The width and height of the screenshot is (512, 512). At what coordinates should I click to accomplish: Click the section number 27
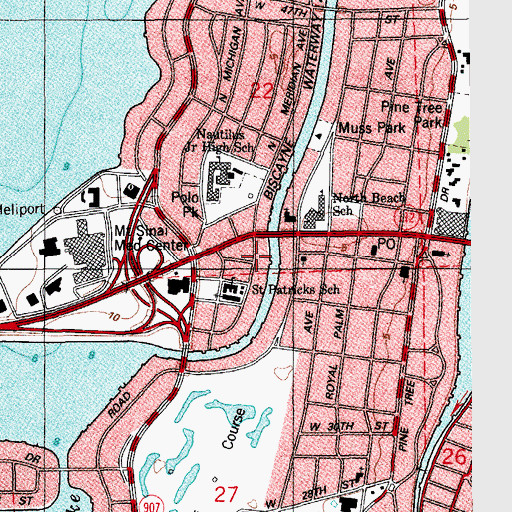click(x=227, y=494)
